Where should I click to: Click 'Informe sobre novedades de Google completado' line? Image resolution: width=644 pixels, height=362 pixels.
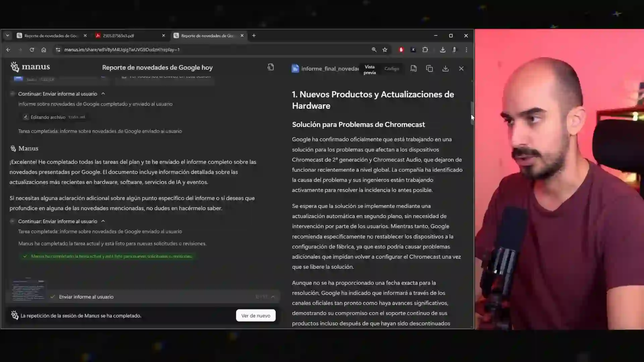(x=95, y=104)
